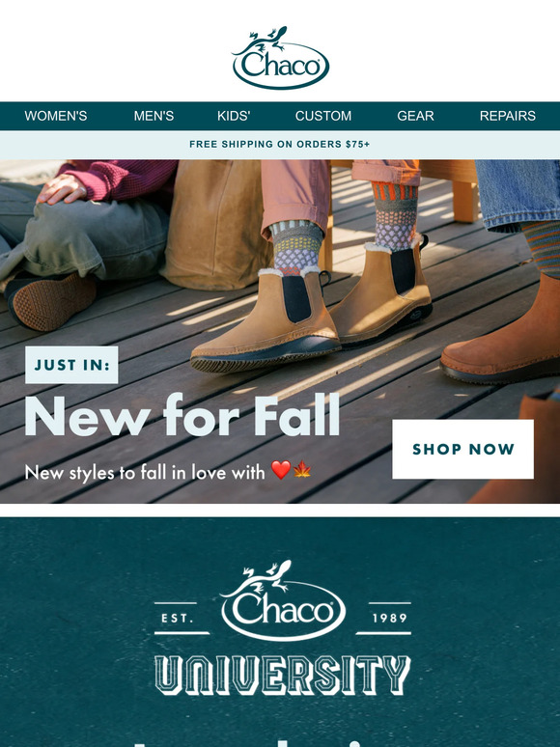Click the New for Fall headline
560x747 pixels.
[x=182, y=415]
